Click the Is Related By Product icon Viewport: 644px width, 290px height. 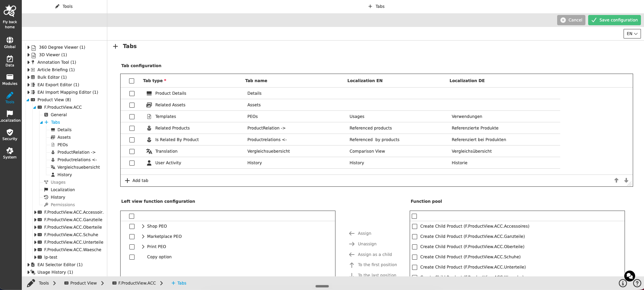[x=149, y=140]
